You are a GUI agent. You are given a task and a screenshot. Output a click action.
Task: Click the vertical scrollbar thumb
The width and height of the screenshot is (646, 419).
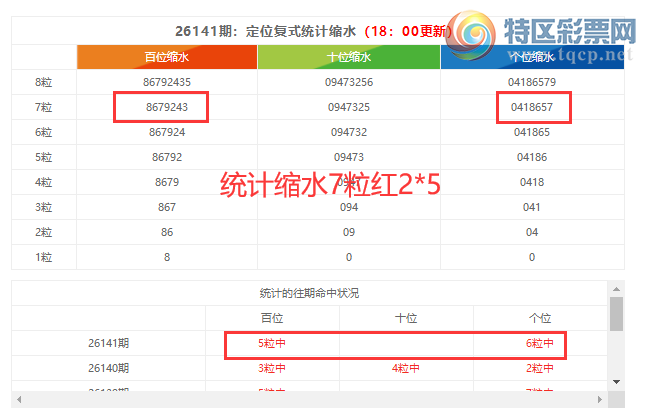pyautogui.click(x=616, y=314)
